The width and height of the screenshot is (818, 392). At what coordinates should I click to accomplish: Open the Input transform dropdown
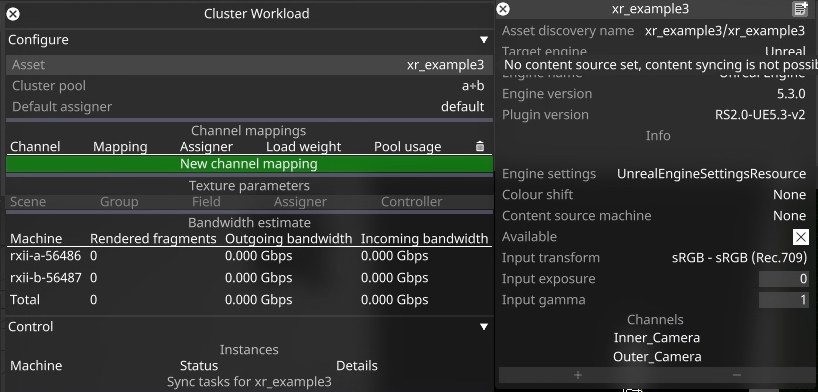[739, 258]
